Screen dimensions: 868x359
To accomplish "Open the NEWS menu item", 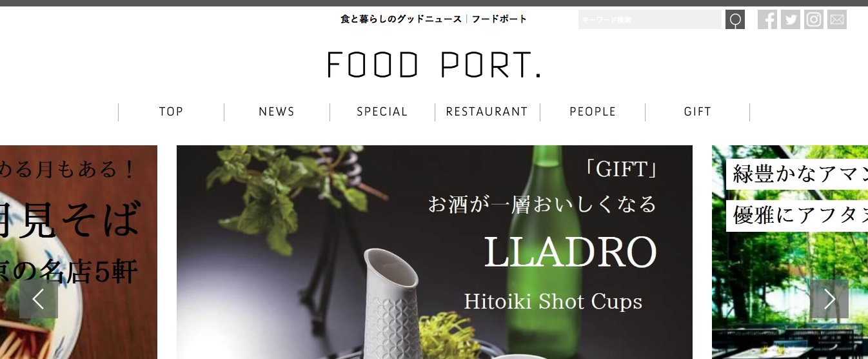I will tap(277, 112).
